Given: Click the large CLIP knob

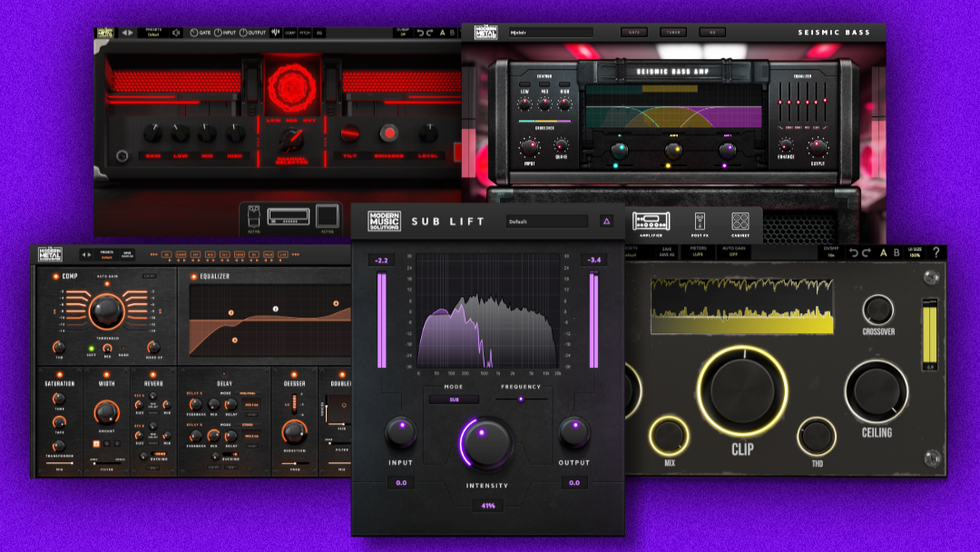Looking at the screenshot, I should click(x=742, y=390).
